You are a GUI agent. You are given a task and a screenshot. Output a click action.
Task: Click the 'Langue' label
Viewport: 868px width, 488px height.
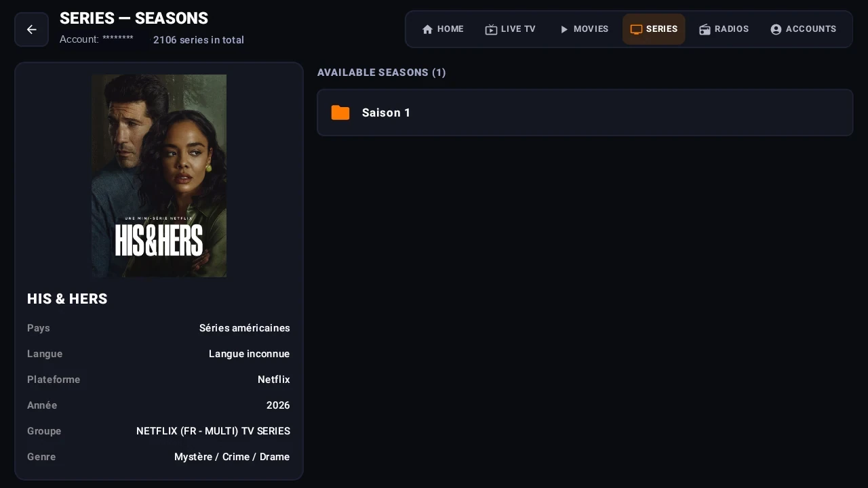coord(45,354)
